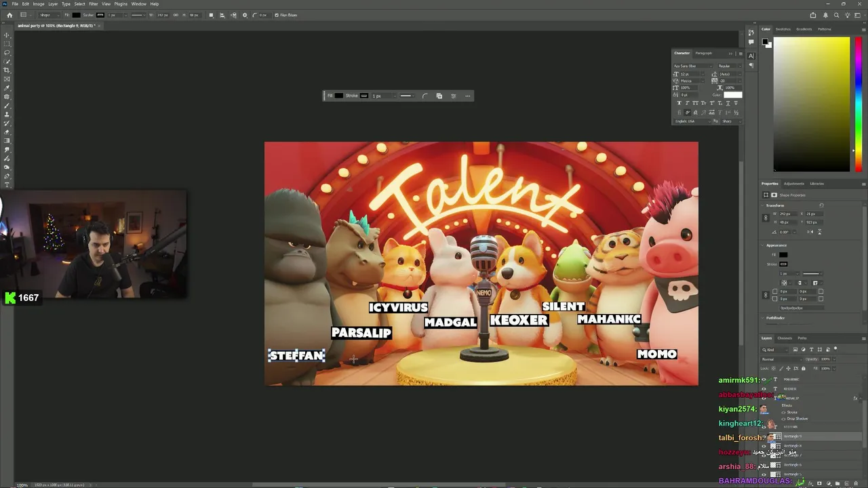The image size is (868, 488).
Task: Apply All Caps in Character panel
Action: pyautogui.click(x=695, y=103)
